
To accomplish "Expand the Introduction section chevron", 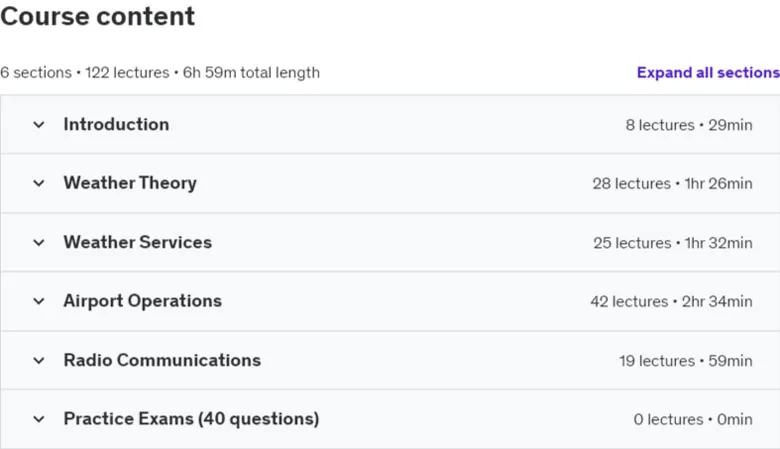I will [x=39, y=124].
